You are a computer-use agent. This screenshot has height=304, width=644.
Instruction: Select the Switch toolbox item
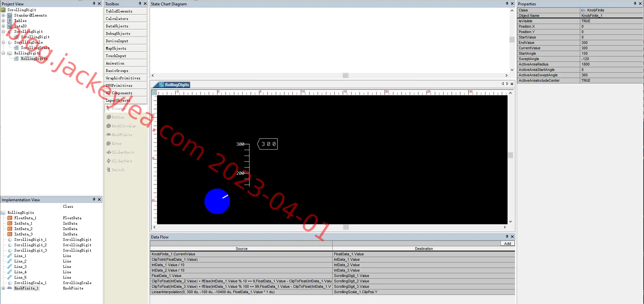pyautogui.click(x=118, y=170)
